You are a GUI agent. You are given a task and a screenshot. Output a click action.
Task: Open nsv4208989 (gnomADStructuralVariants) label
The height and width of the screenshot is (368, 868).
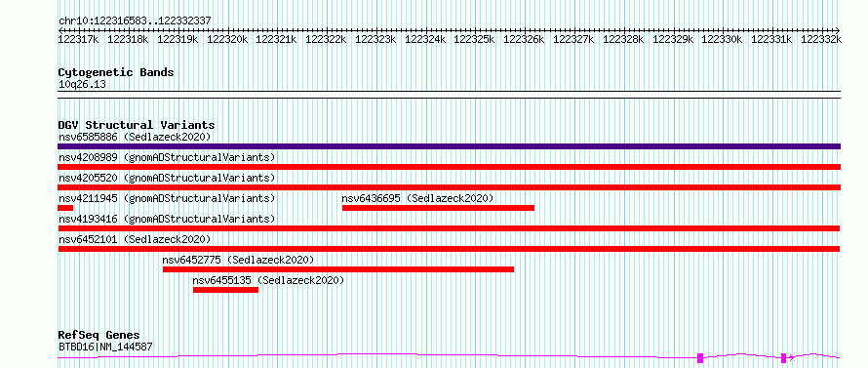pos(167,157)
